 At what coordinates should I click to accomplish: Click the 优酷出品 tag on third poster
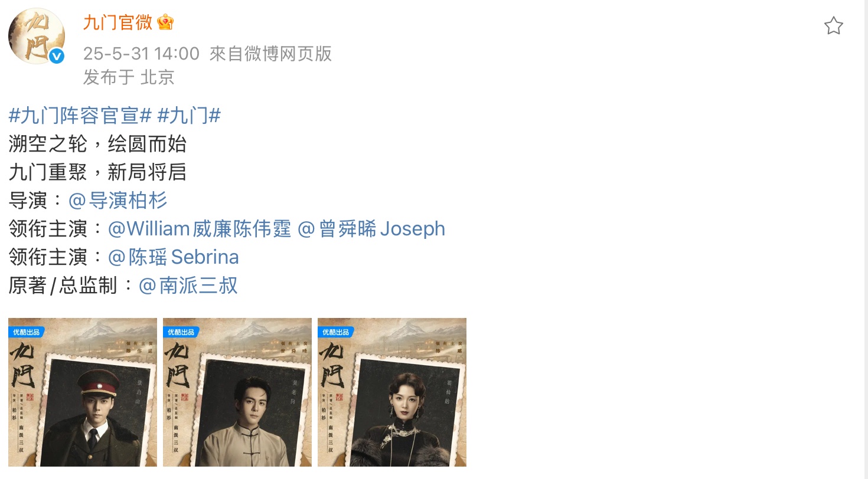click(335, 332)
